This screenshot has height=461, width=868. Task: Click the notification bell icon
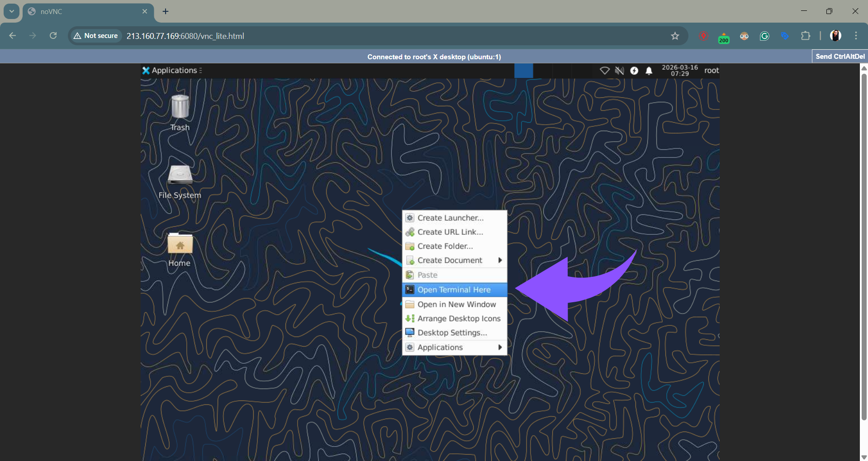click(x=649, y=71)
